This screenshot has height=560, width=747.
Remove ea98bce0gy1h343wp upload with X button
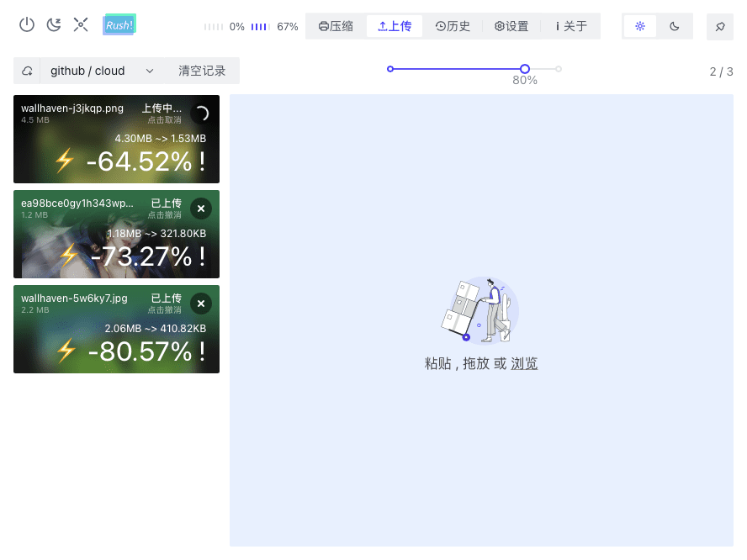[201, 209]
